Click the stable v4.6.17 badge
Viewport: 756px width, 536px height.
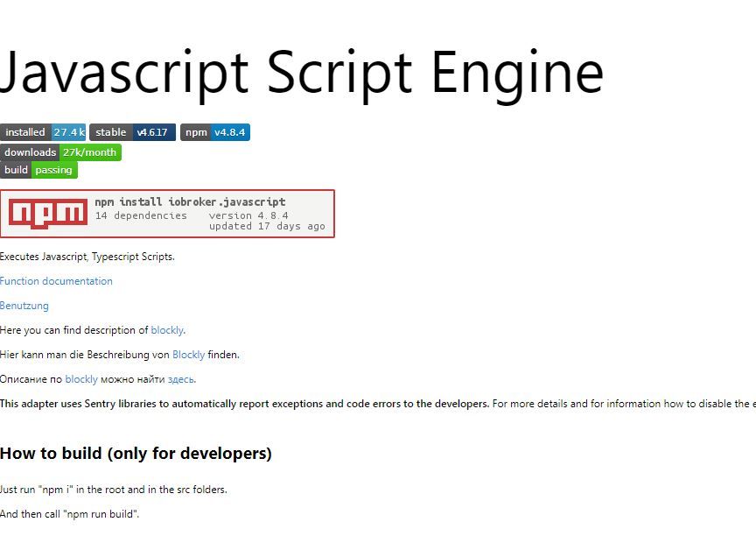click(133, 132)
